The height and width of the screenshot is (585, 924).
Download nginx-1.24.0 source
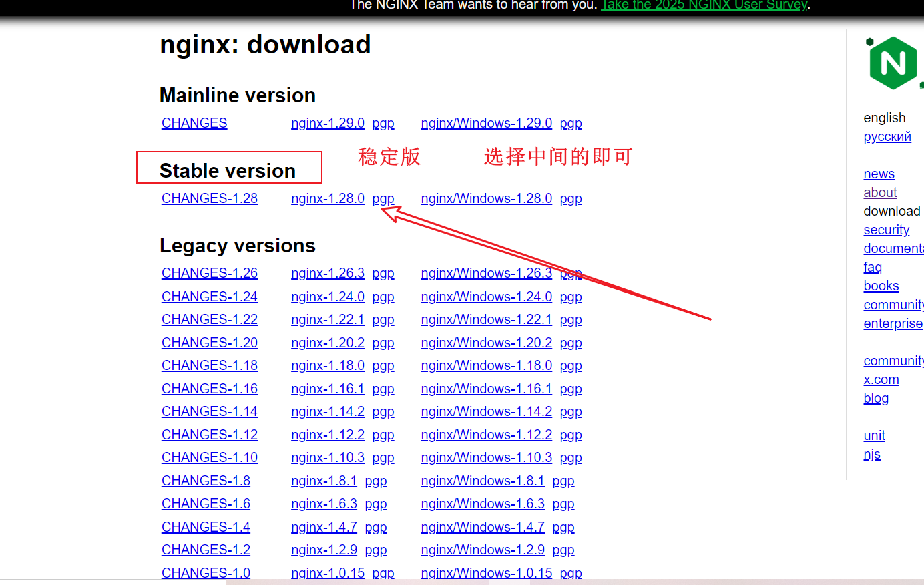328,297
